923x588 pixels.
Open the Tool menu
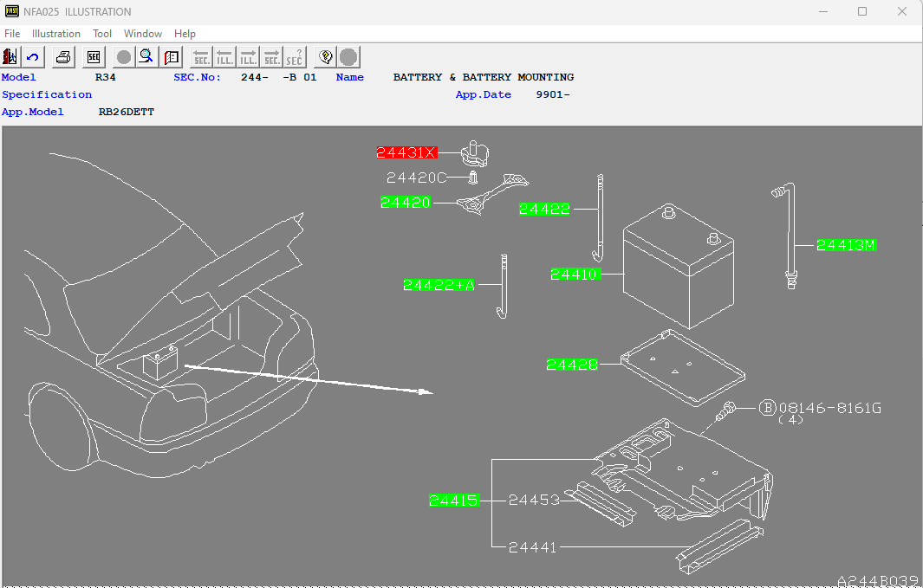(102, 34)
